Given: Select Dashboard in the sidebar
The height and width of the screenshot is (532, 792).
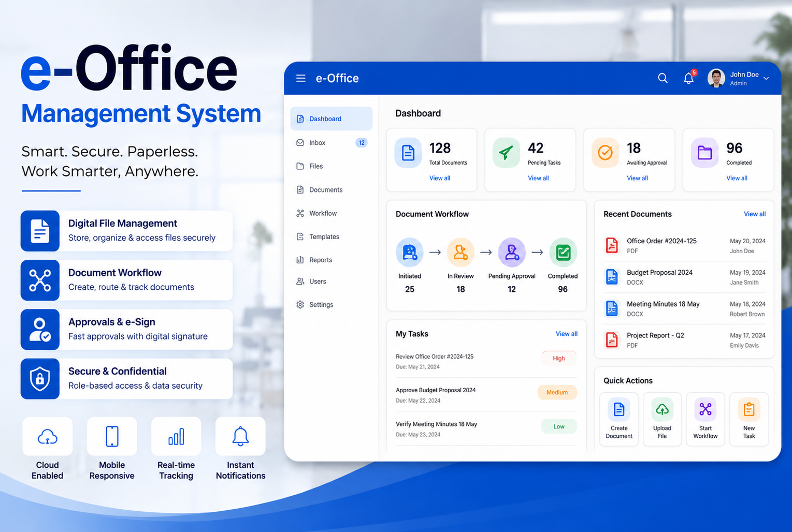Looking at the screenshot, I should coord(331,119).
